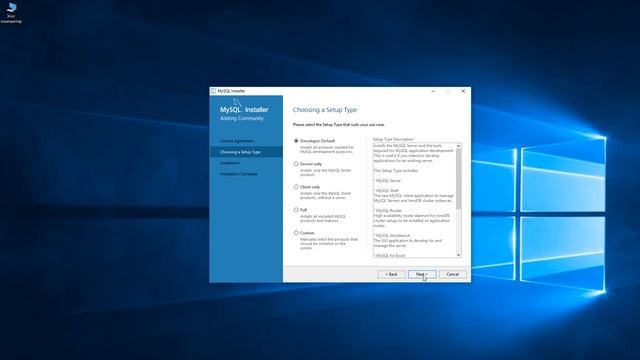Click the Next button
Image resolution: width=640 pixels, height=360 pixels.
coord(422,274)
